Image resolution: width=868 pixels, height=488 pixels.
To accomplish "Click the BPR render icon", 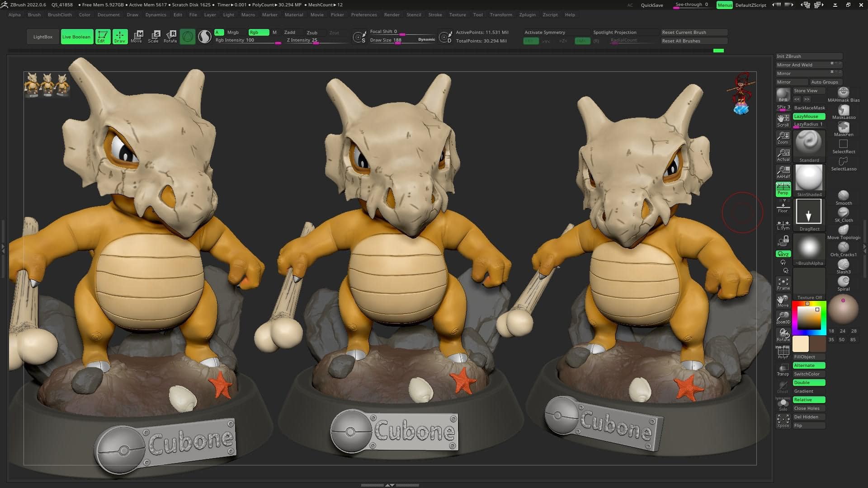I will (x=783, y=95).
